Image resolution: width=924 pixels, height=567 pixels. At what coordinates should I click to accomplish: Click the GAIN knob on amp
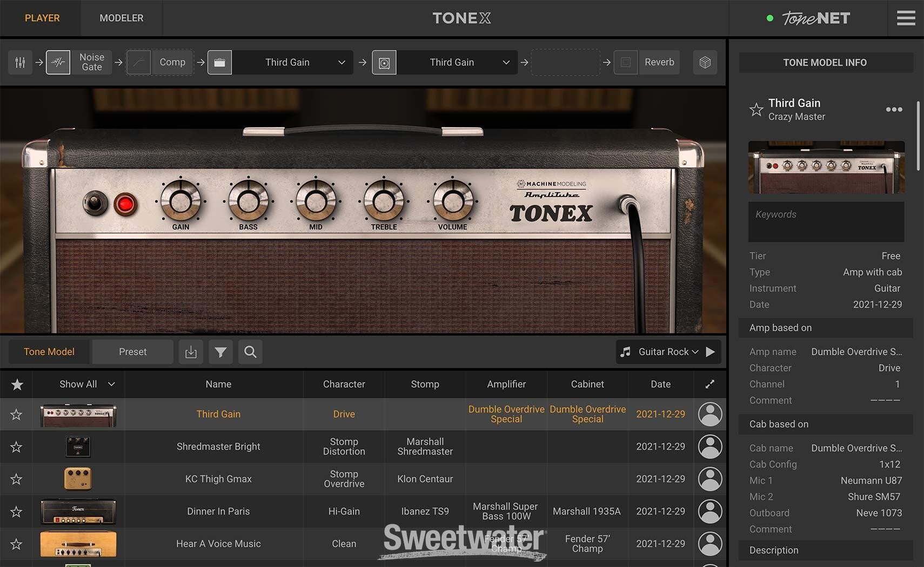point(180,201)
